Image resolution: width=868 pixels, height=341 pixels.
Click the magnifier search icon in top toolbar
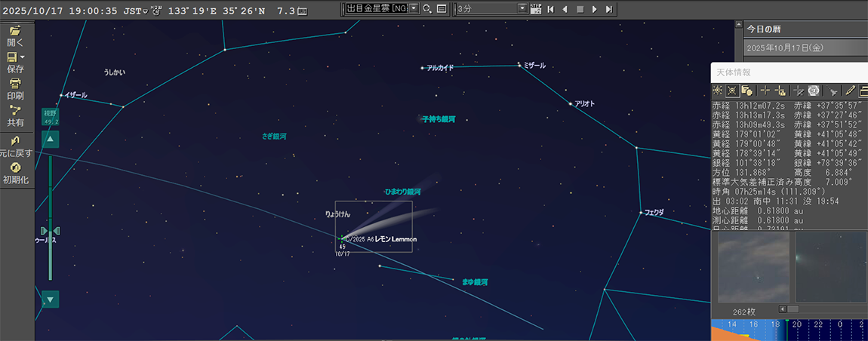click(x=427, y=9)
